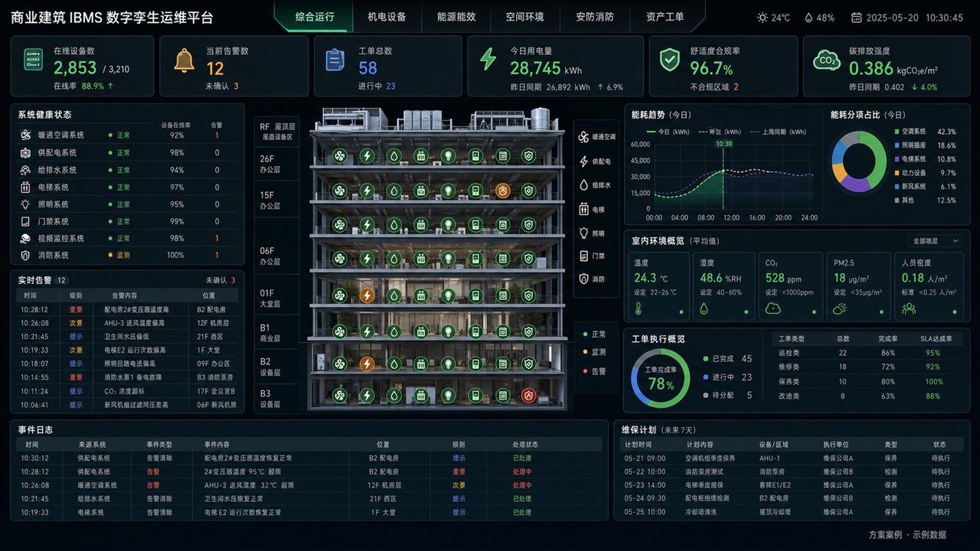Open the 资产工单 tab
980x551 pixels.
[665, 17]
